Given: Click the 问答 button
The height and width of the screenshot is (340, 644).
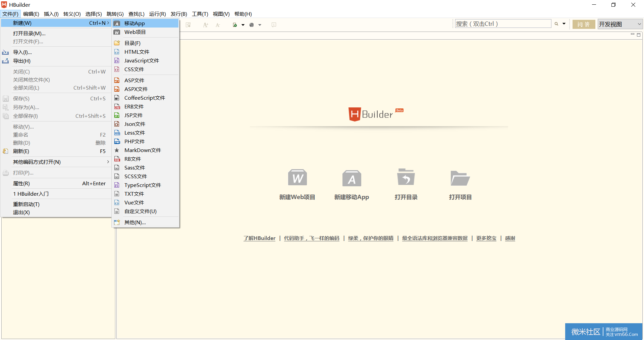Looking at the screenshot, I should (x=584, y=24).
